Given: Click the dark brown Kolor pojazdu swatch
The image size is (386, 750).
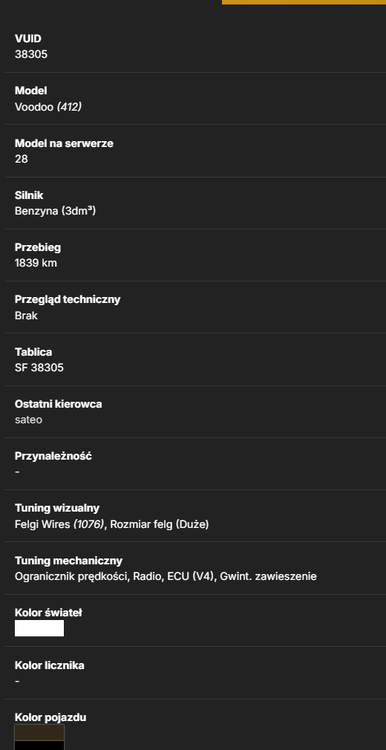Looking at the screenshot, I should 39,733.
